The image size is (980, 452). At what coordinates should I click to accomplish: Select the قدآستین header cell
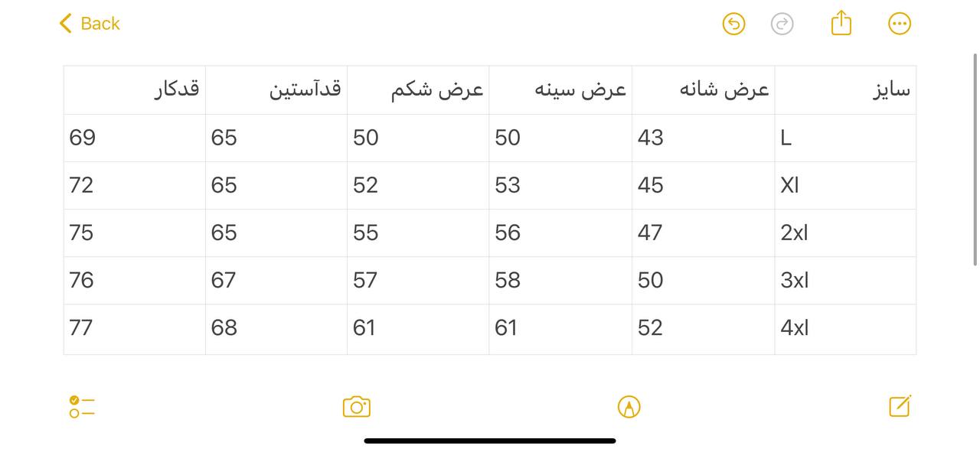pos(276,90)
